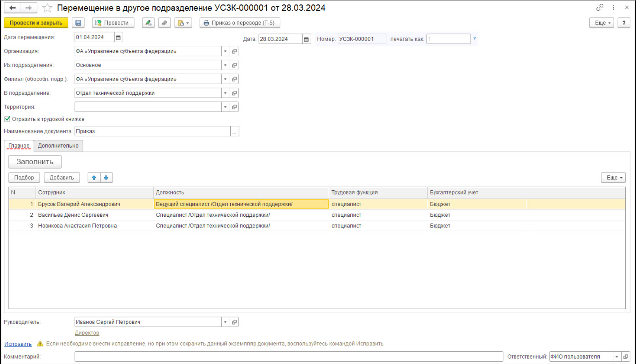The width and height of the screenshot is (636, 364).
Task: Click the Бюджет cell in Брусов's row
Action: pos(477,204)
